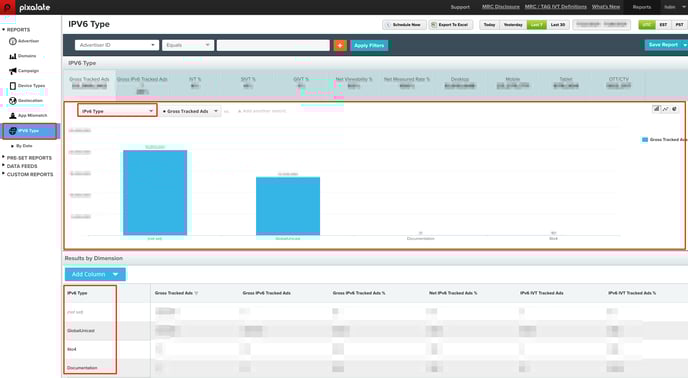Select the Campaign megaphone icon
This screenshot has height=378, width=688.
tap(13, 71)
